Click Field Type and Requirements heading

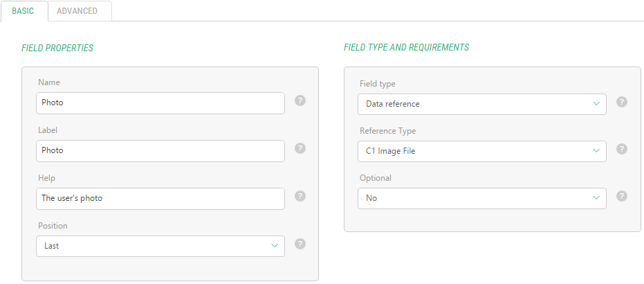point(406,48)
